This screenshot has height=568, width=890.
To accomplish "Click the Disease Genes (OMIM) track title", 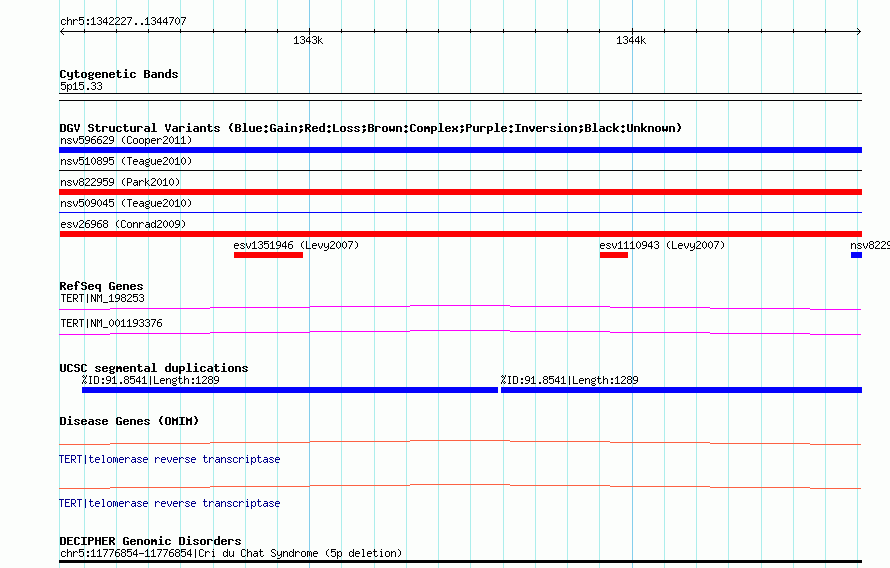I will tap(129, 421).
